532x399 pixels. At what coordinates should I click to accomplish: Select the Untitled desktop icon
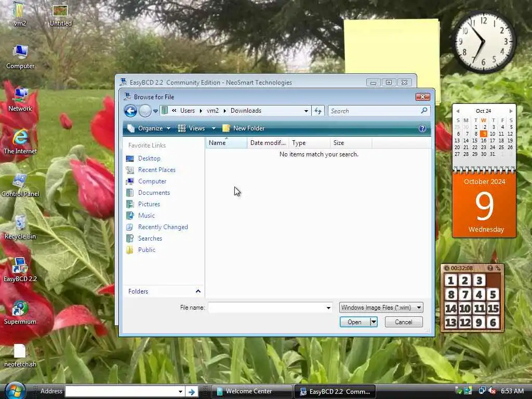(60, 16)
